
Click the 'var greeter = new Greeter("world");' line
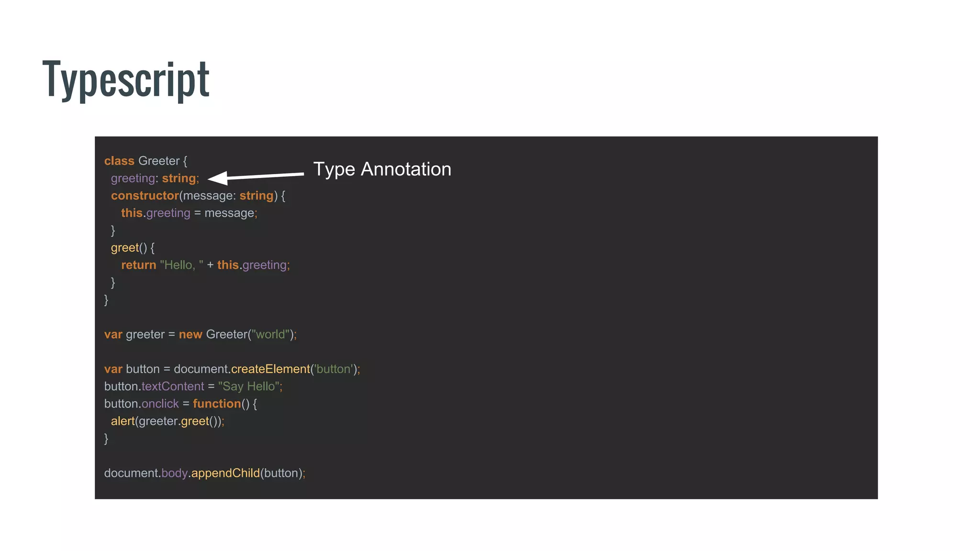pyautogui.click(x=200, y=334)
